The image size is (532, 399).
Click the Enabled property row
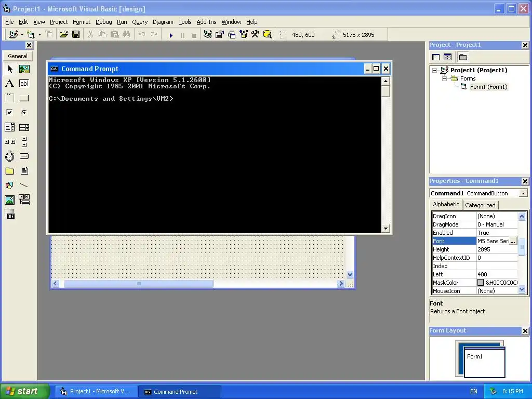point(475,233)
